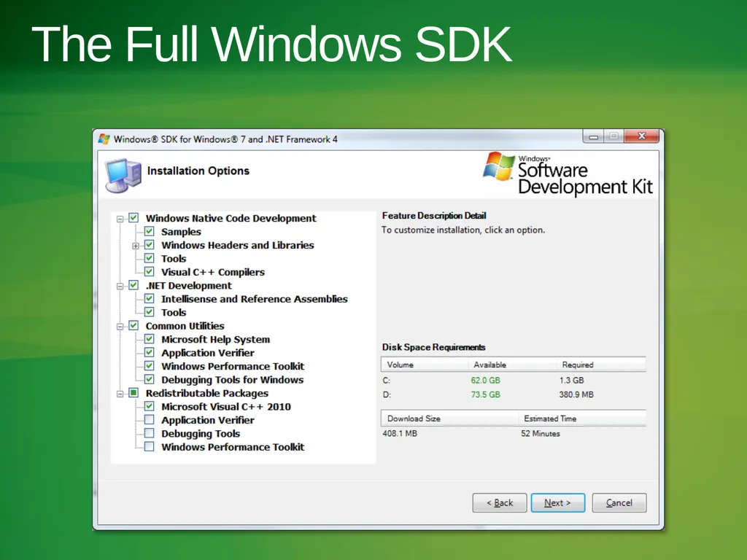This screenshot has width=747, height=560.
Task: Uncheck the Microsoft Help System checkbox
Action: click(150, 339)
